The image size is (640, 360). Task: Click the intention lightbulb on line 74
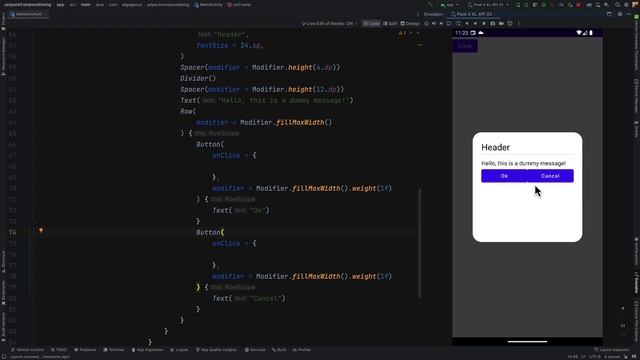(41, 231)
